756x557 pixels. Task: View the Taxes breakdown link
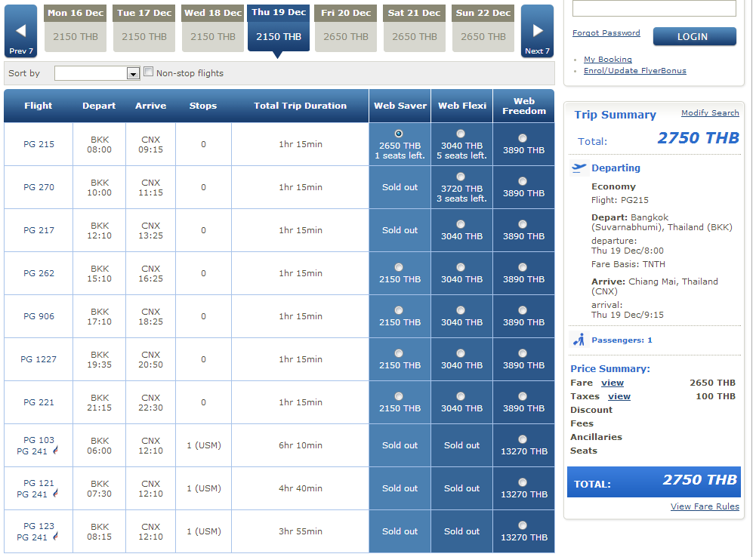[x=619, y=396]
